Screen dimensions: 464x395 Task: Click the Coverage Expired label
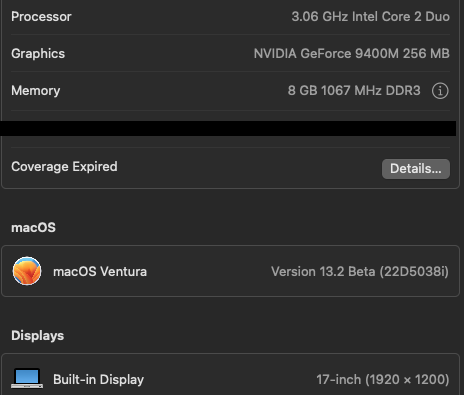[64, 166]
